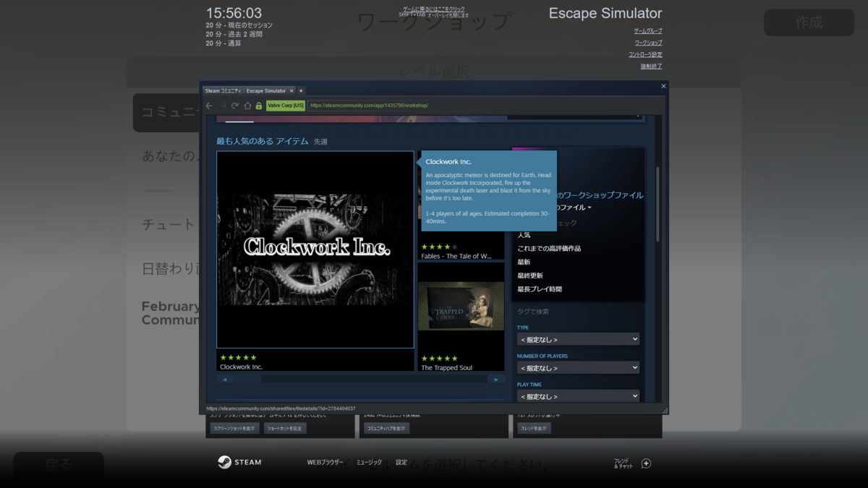Image resolution: width=868 pixels, height=488 pixels.
Task: Click the browser home icon
Action: 247,106
